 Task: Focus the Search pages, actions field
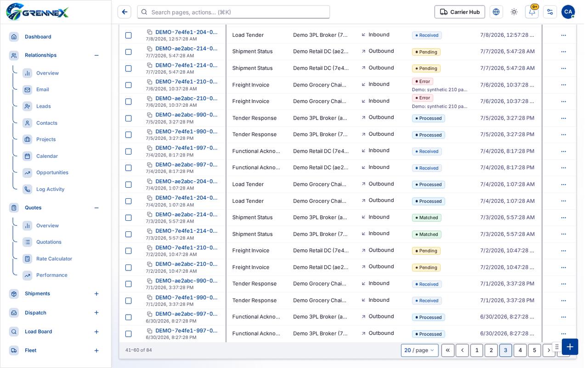pos(233,12)
